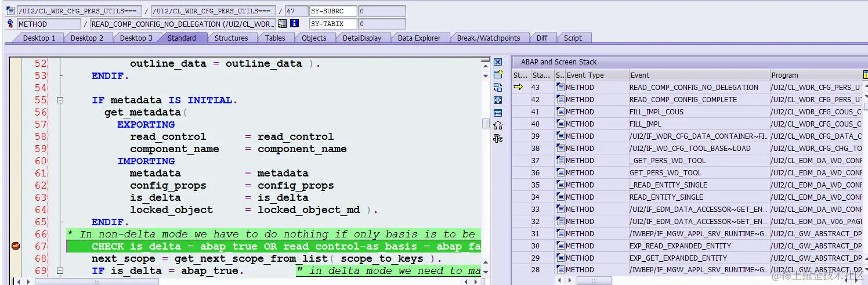Click the get_metadata( call in the code
This screenshot has height=285, width=868.
click(x=146, y=112)
